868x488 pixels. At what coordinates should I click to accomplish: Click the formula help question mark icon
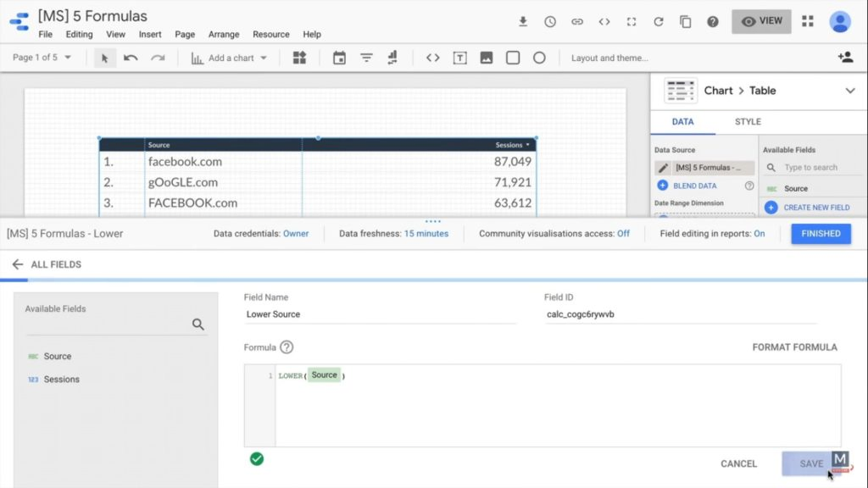point(287,347)
